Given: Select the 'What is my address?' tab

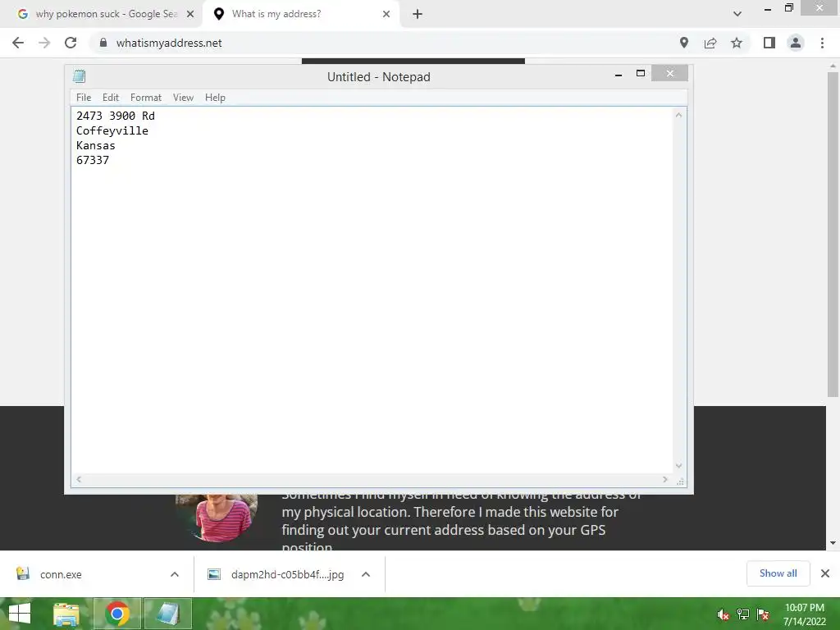Looking at the screenshot, I should click(300, 14).
